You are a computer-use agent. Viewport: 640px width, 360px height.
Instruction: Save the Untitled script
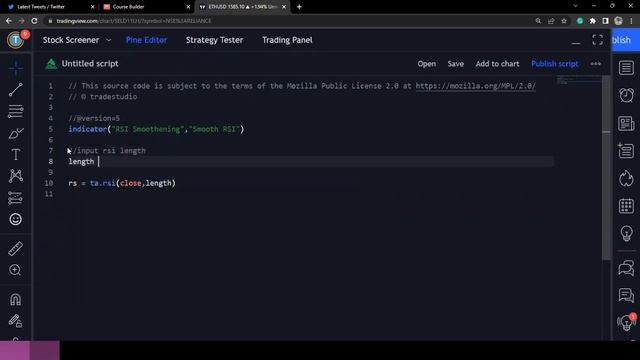pyautogui.click(x=456, y=64)
